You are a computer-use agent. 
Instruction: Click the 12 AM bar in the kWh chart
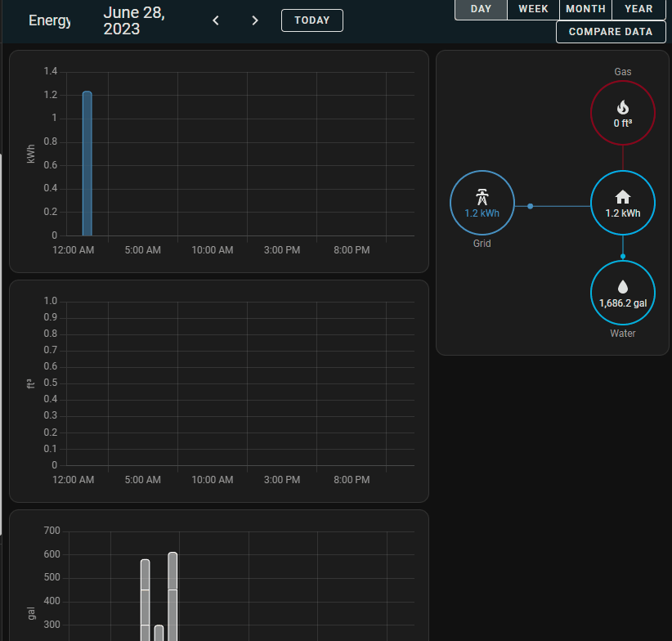pos(87,164)
